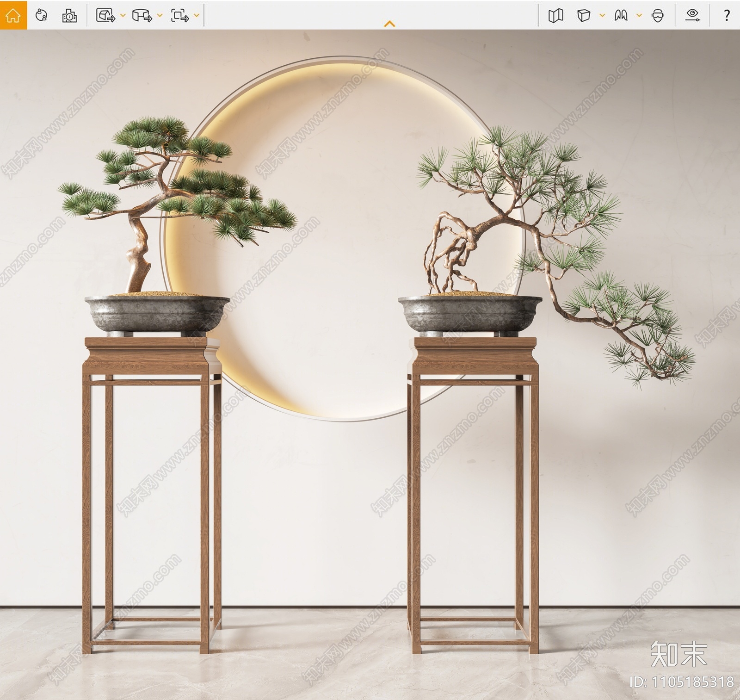Click the walk/fly wings navigation icon
Image resolution: width=740 pixels, height=700 pixels.
(x=621, y=15)
